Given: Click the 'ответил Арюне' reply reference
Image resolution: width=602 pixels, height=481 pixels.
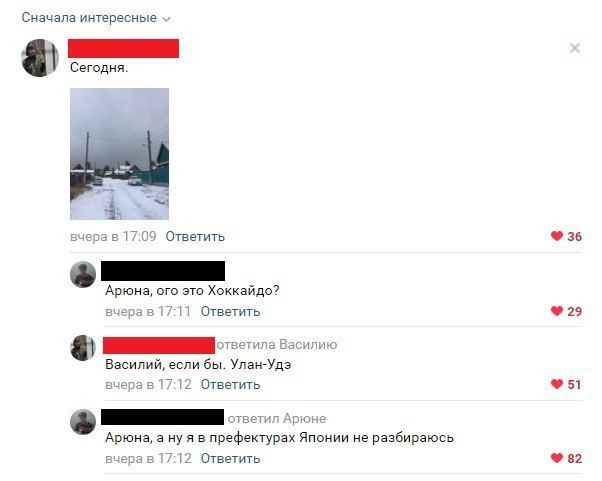Looking at the screenshot, I should coord(277,418).
